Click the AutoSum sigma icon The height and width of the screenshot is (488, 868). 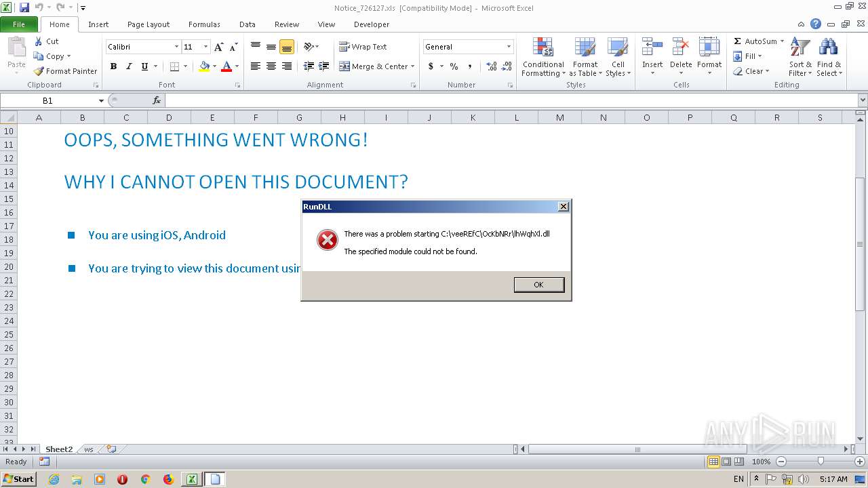[738, 41]
